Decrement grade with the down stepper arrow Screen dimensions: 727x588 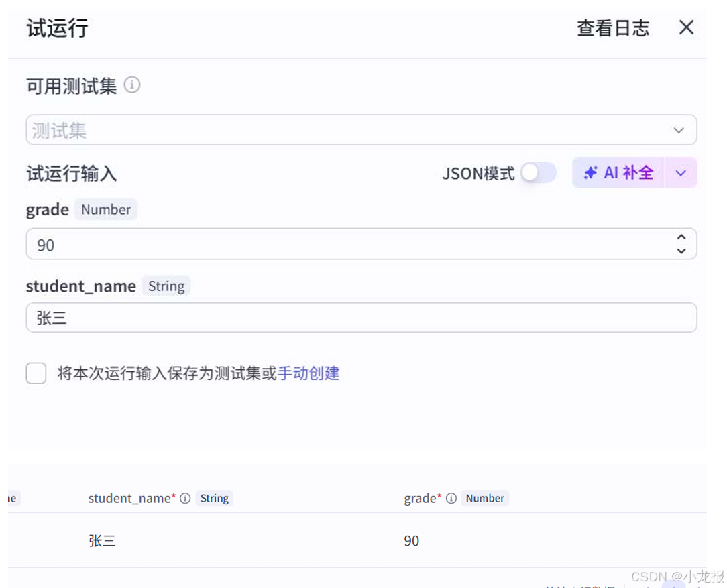(x=681, y=250)
